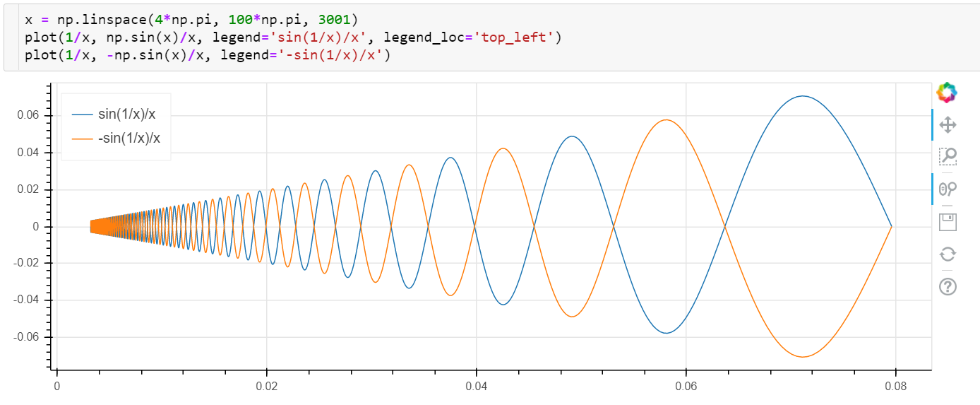Screen dimensions: 980x405
Task: Reset the plot view
Action: point(948,254)
